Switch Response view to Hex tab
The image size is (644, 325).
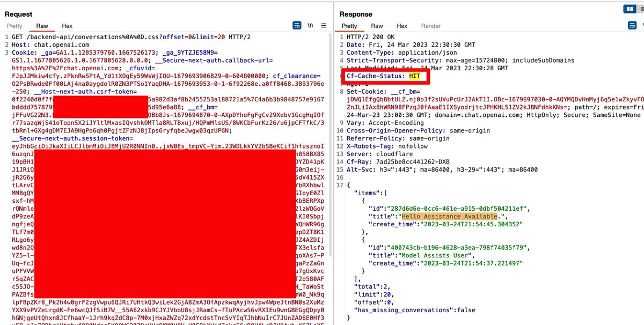point(402,26)
